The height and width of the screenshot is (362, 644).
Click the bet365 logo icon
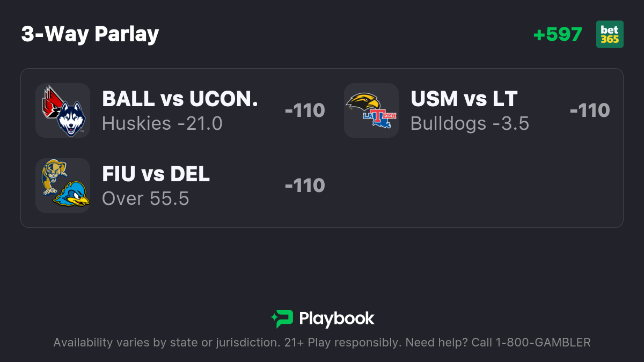coord(610,34)
